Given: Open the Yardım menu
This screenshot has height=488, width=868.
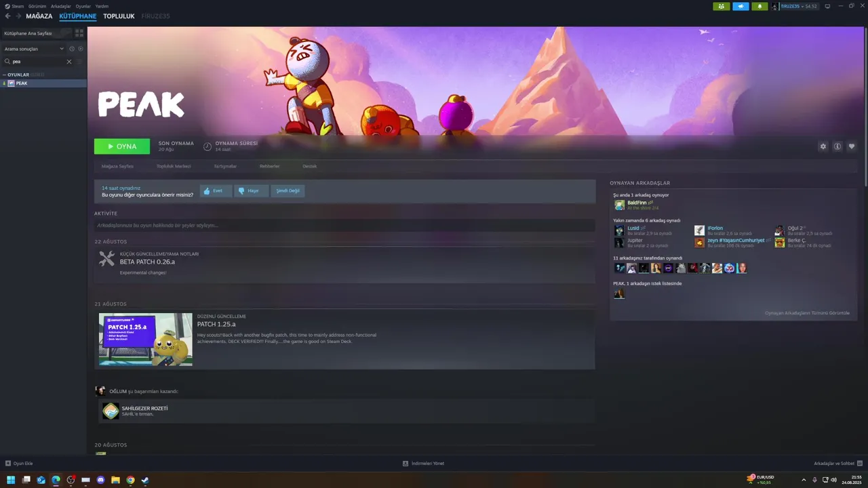Looking at the screenshot, I should click(x=102, y=6).
